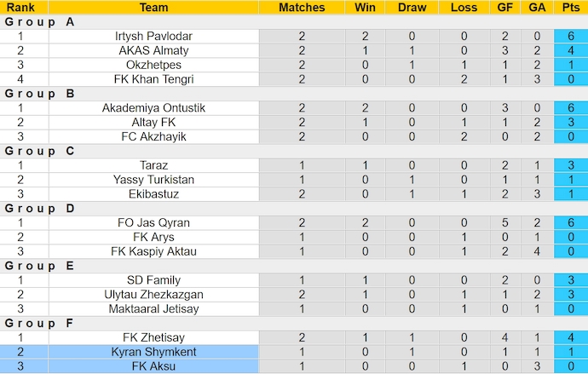Click the SD Family team name
This screenshot has width=588, height=374.
click(153, 280)
